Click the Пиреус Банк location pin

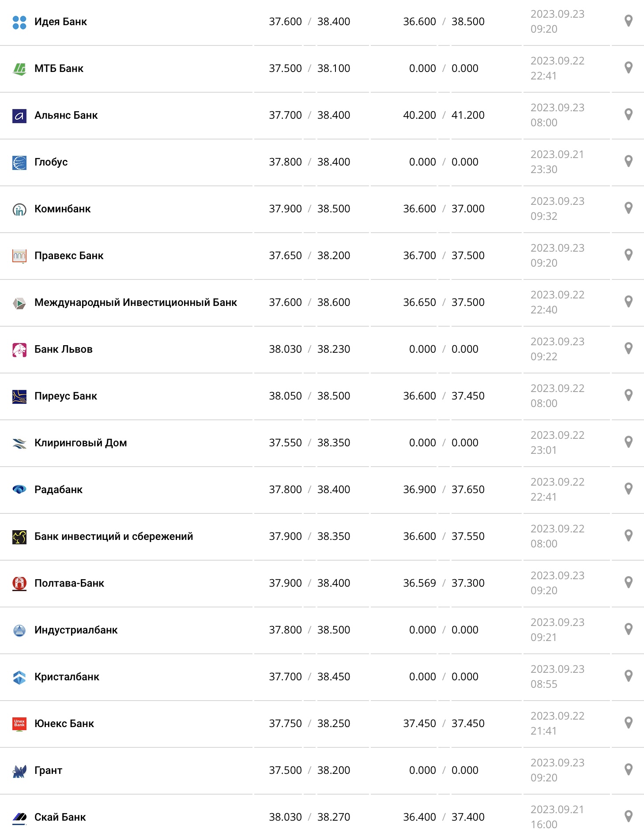(629, 395)
